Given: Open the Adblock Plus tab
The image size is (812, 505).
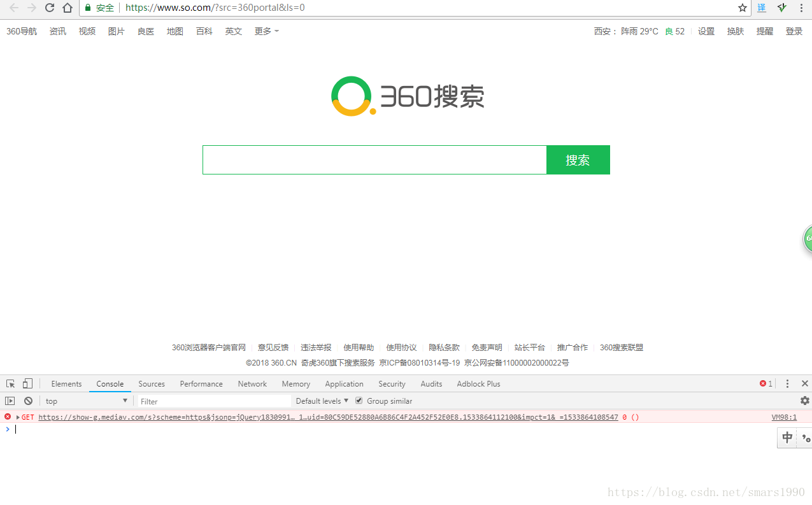Looking at the screenshot, I should [x=478, y=383].
